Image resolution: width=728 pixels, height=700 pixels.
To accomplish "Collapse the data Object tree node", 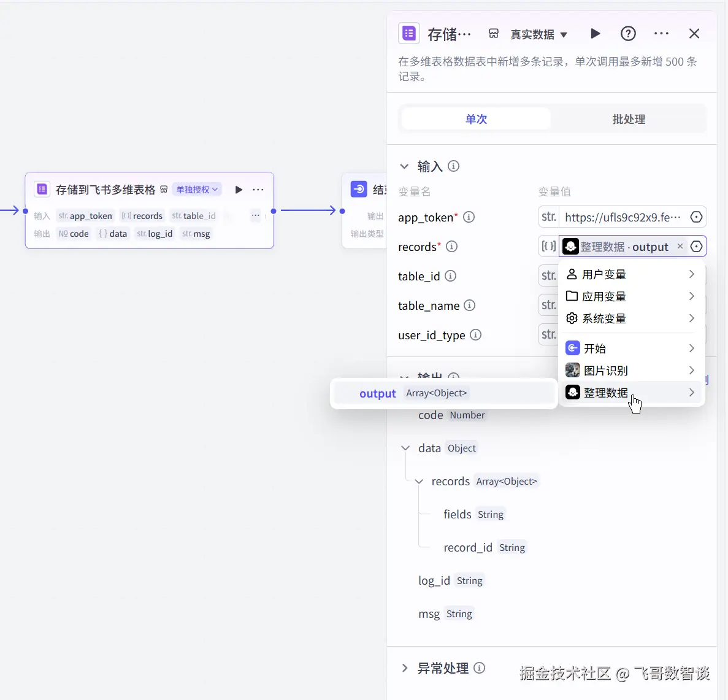I will point(405,448).
